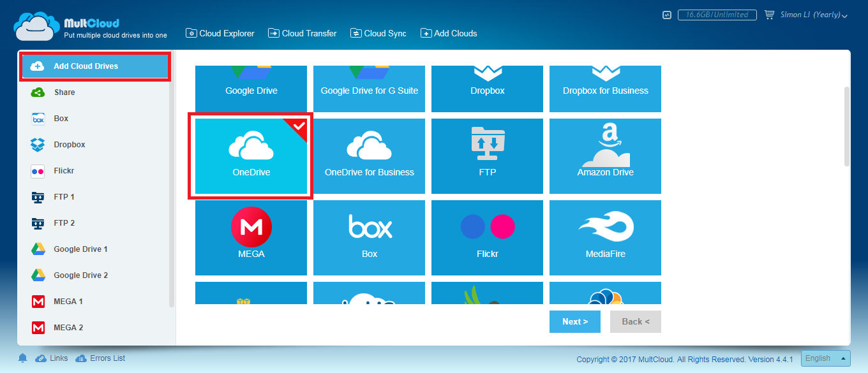Expand Simon Li account dropdown
The image size is (868, 373).
point(814,15)
